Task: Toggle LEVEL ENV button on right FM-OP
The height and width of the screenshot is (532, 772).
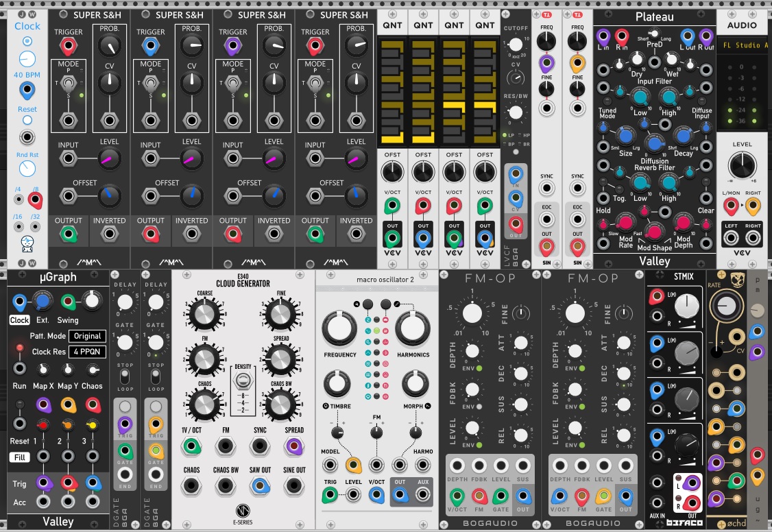Action: [582, 445]
